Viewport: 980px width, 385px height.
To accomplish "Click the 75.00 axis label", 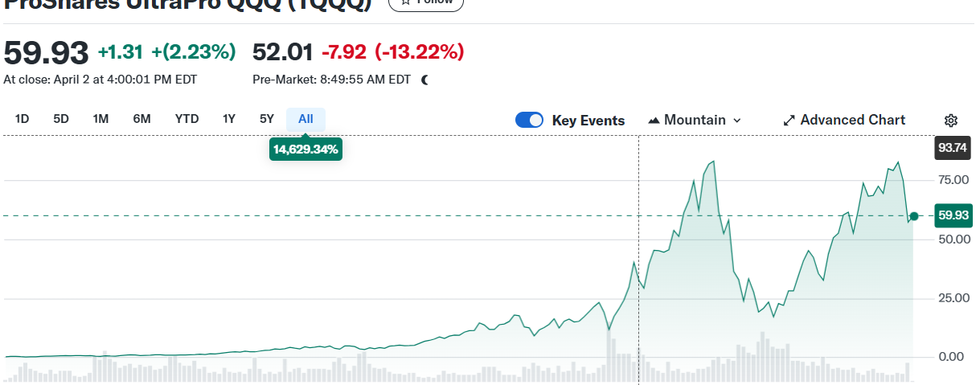I will coord(953,180).
